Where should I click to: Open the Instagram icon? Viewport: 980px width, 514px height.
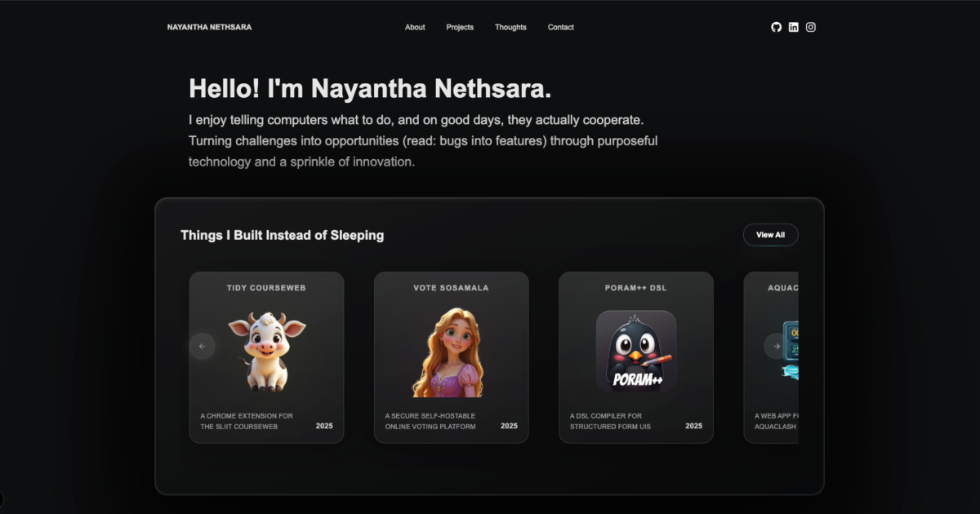pyautogui.click(x=811, y=26)
